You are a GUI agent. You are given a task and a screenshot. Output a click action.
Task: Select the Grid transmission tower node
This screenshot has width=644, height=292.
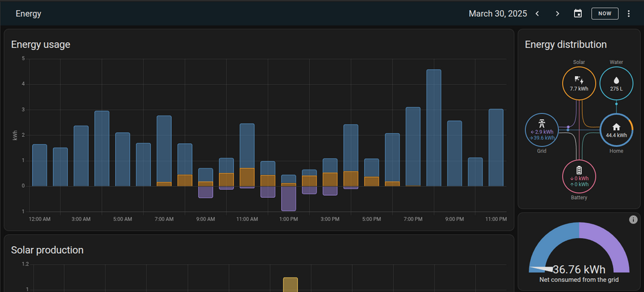point(542,130)
